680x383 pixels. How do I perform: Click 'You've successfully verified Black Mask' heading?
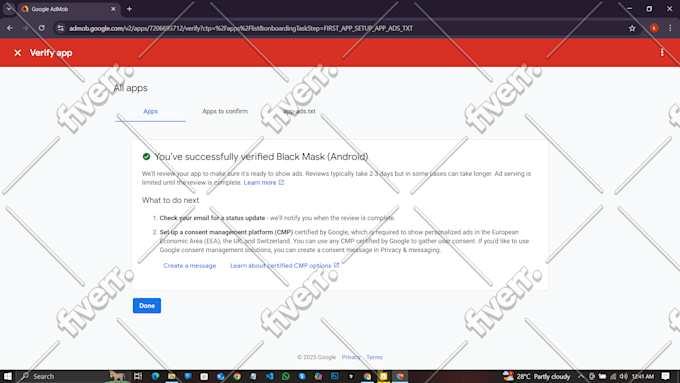tap(261, 157)
